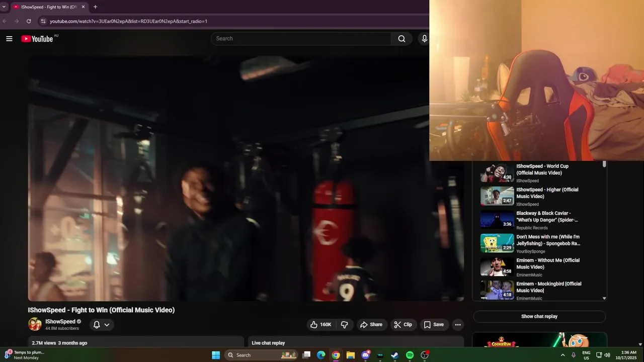The height and width of the screenshot is (362, 644).
Task: Click the page scrollbar down arrow
Action: coord(640,344)
